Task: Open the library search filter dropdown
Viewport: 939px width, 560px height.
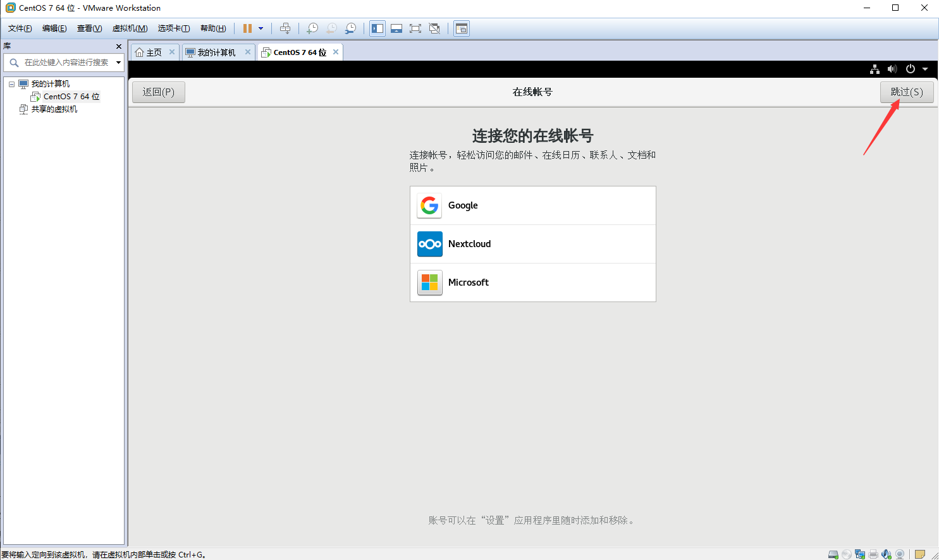Action: (x=118, y=63)
